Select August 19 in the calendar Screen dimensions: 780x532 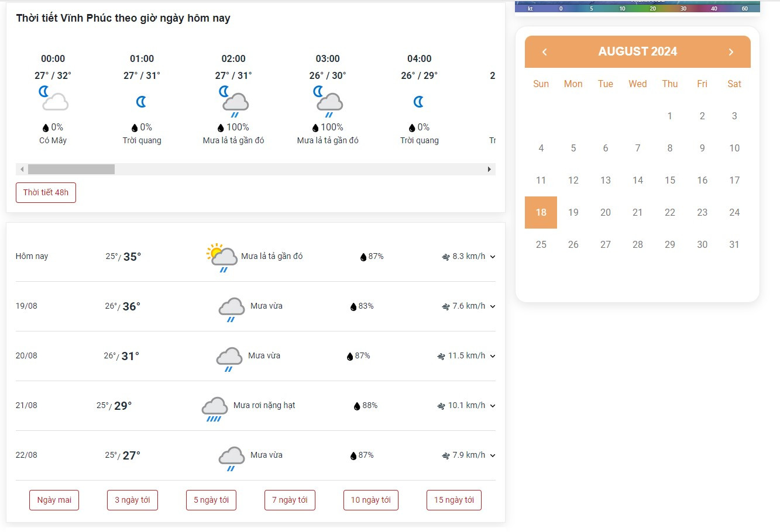pos(573,212)
